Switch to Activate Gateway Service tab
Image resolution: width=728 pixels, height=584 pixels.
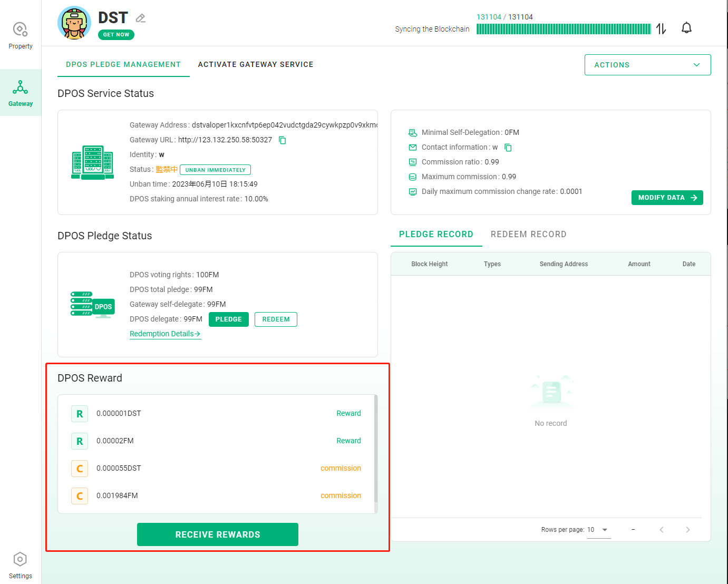click(256, 64)
